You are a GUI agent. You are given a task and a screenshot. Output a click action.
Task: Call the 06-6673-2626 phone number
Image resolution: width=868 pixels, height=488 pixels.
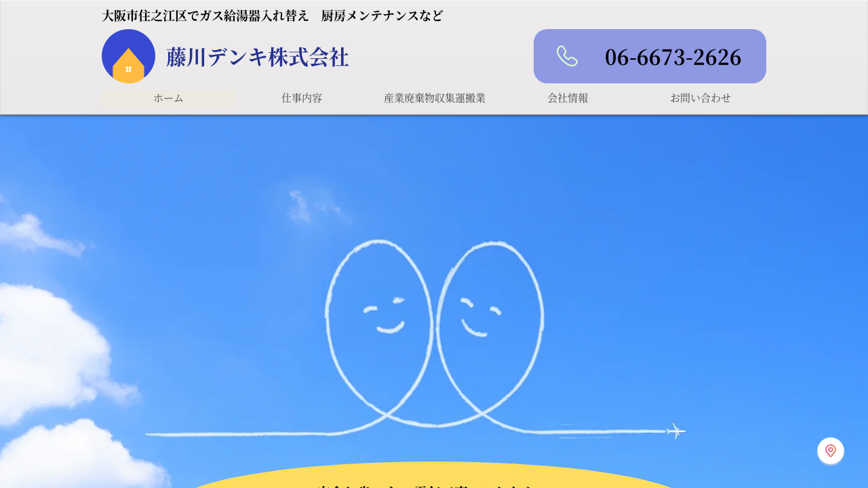[x=673, y=58]
